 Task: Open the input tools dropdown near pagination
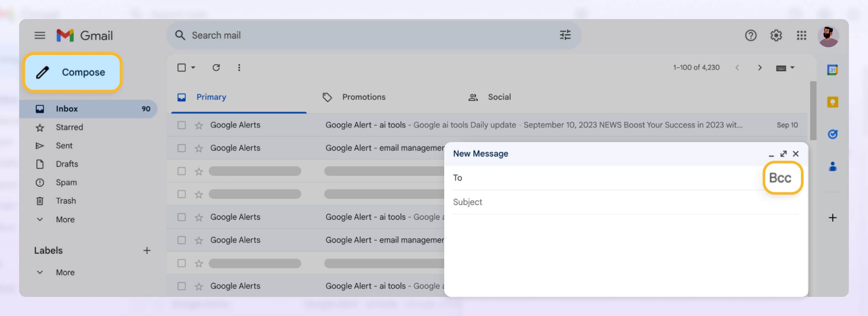pyautogui.click(x=785, y=67)
